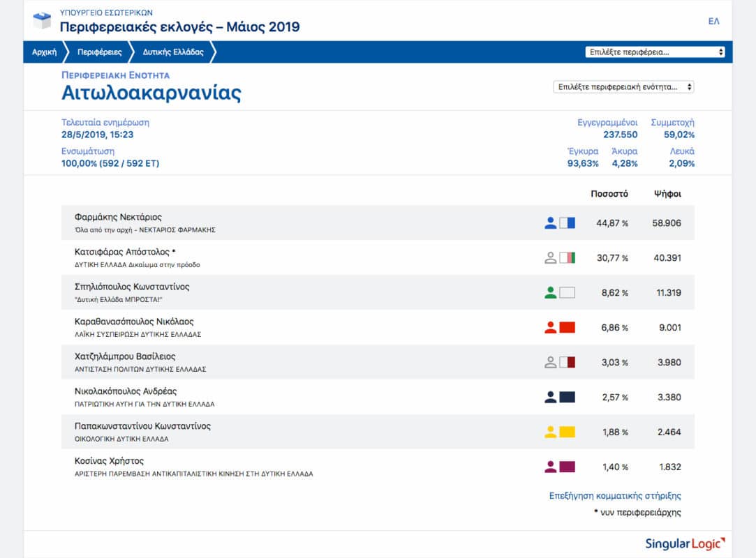Click the 'Περιφερειακές εκλογές – Μάιος 2019' title

[x=179, y=27]
